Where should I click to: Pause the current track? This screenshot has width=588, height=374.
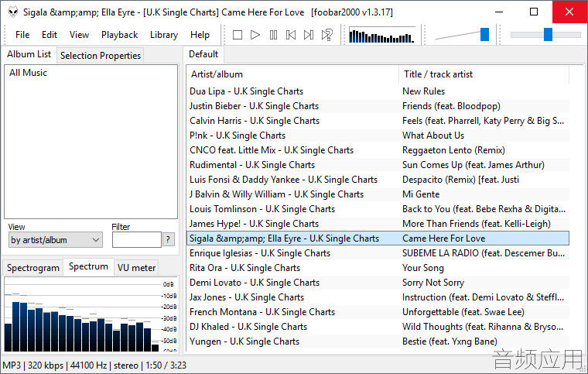click(273, 35)
